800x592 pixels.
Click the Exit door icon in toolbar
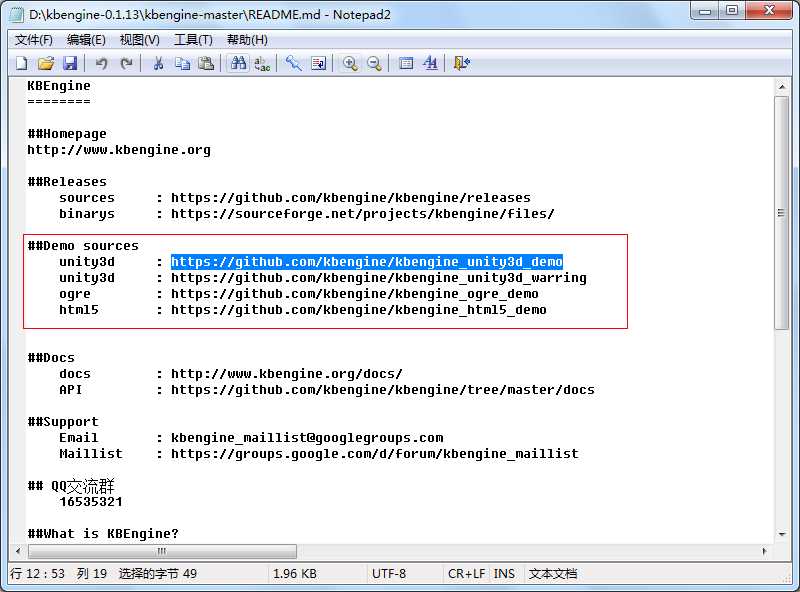[x=462, y=63]
